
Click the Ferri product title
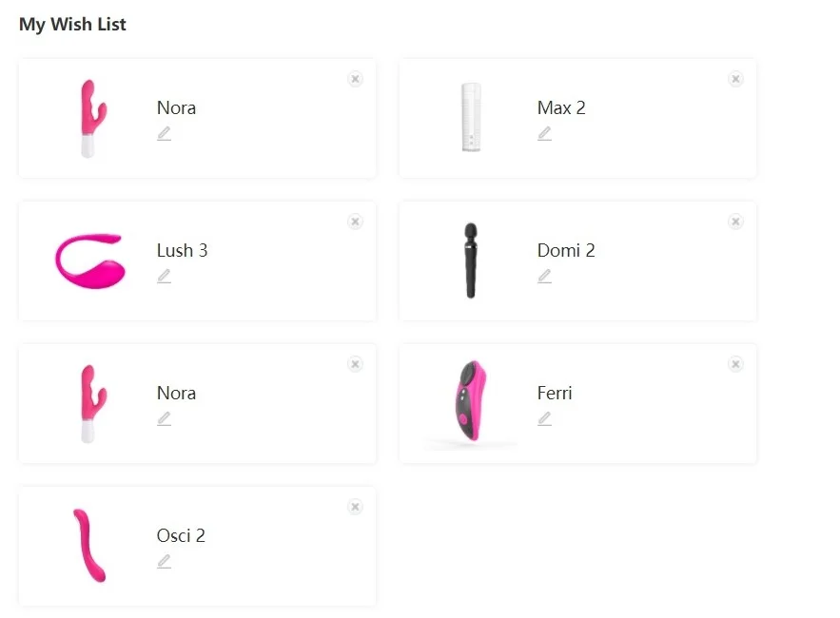(555, 394)
